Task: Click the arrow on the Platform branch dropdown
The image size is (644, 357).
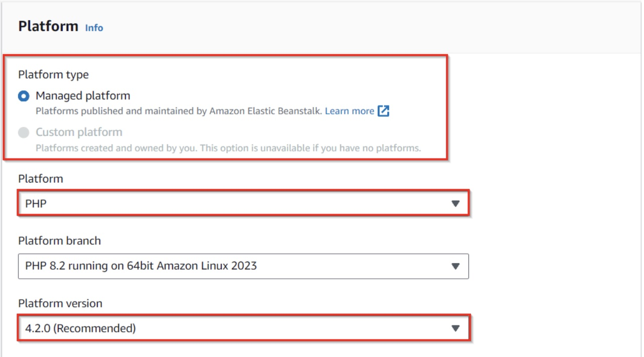Action: click(x=455, y=266)
